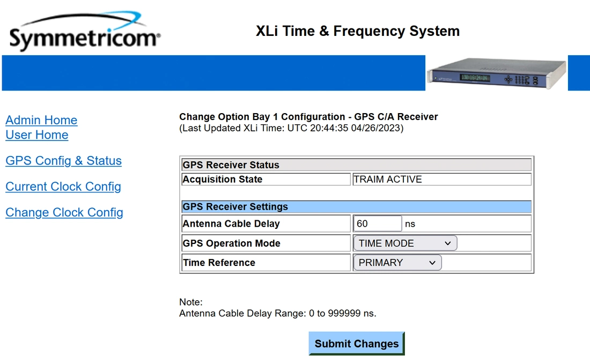This screenshot has height=364, width=590.
Task: Click the blue banner bar
Action: [x=213, y=73]
